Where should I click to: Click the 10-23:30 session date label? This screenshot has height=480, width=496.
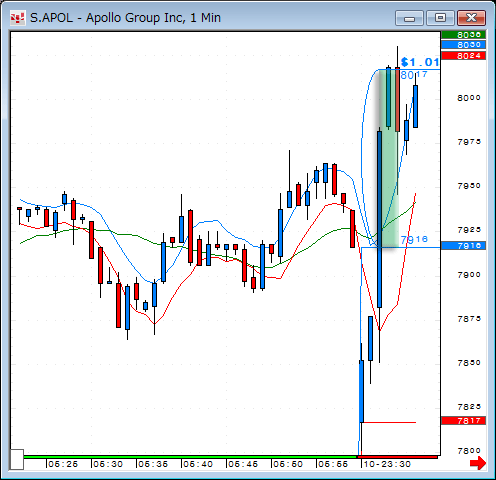(x=387, y=464)
